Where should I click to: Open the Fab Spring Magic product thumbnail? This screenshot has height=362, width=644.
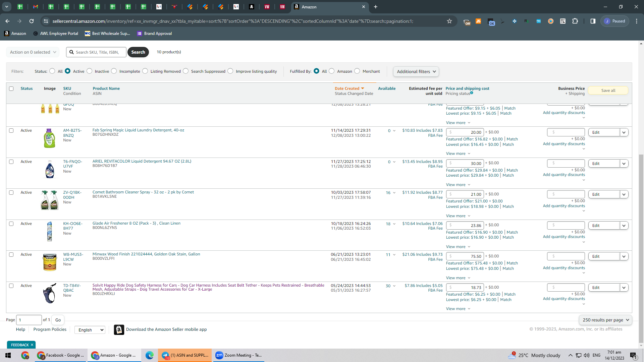pyautogui.click(x=50, y=138)
